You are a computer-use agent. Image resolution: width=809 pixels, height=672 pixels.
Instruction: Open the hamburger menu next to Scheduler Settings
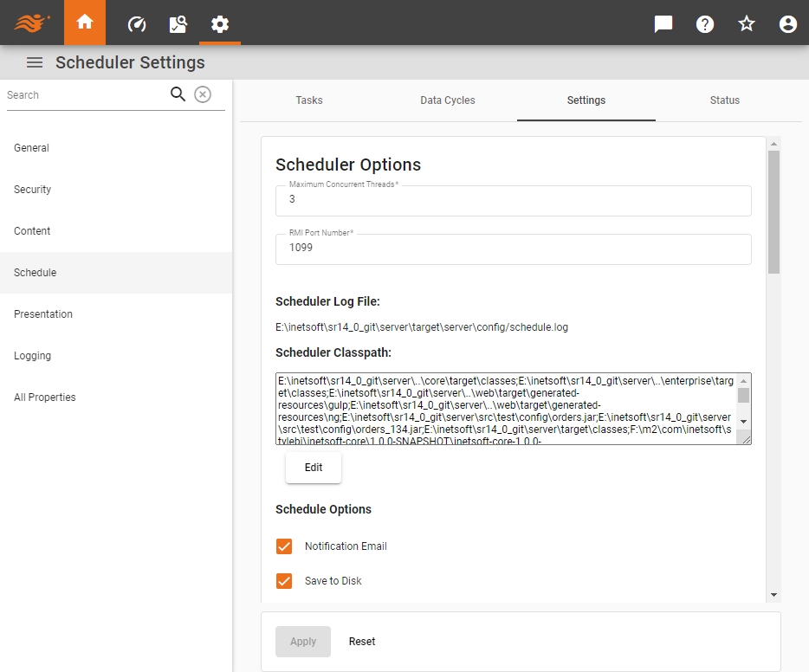point(34,61)
